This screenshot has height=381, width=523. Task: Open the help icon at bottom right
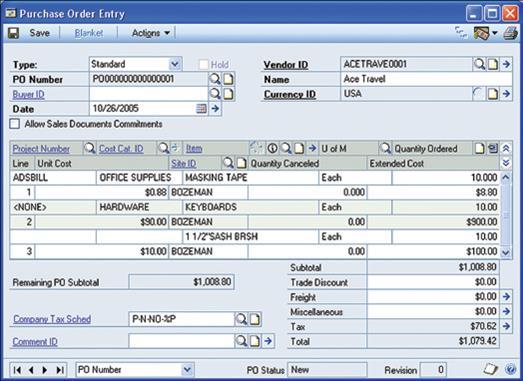coord(510,369)
